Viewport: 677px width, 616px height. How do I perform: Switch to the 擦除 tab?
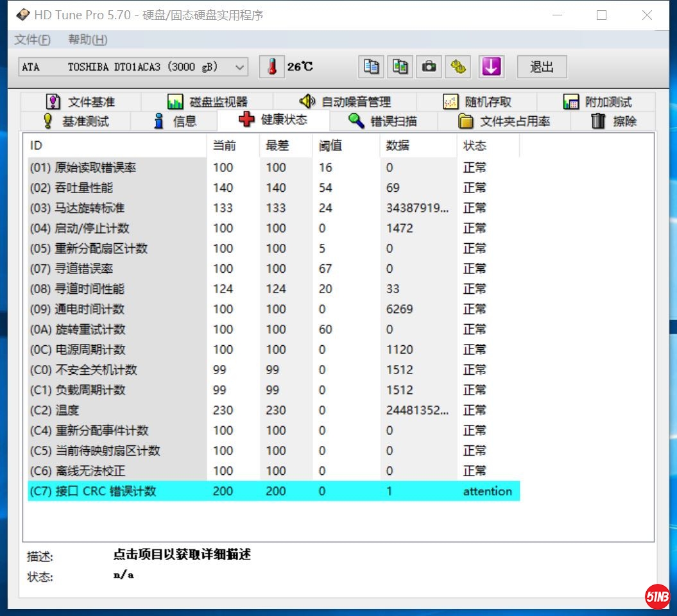[x=613, y=121]
